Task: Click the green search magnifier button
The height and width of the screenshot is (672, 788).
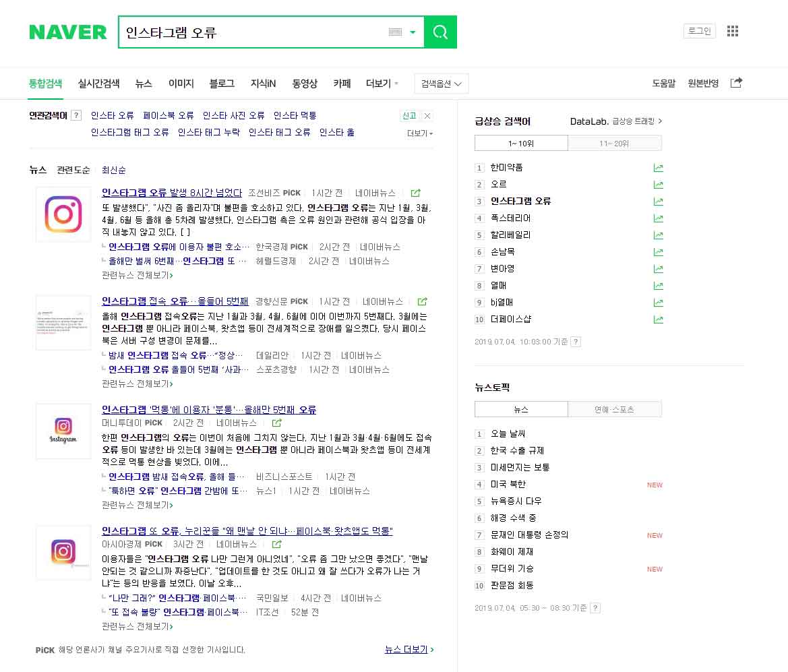Action: coord(440,32)
